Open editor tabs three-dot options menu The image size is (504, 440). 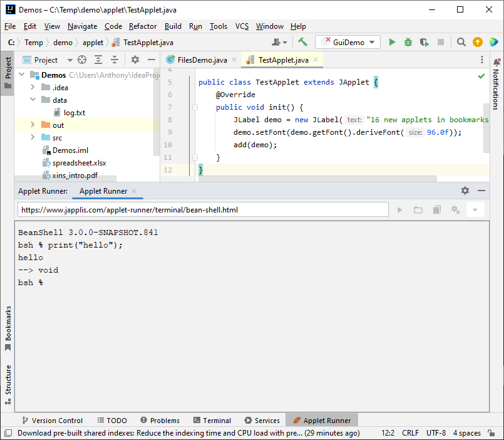[x=482, y=60]
